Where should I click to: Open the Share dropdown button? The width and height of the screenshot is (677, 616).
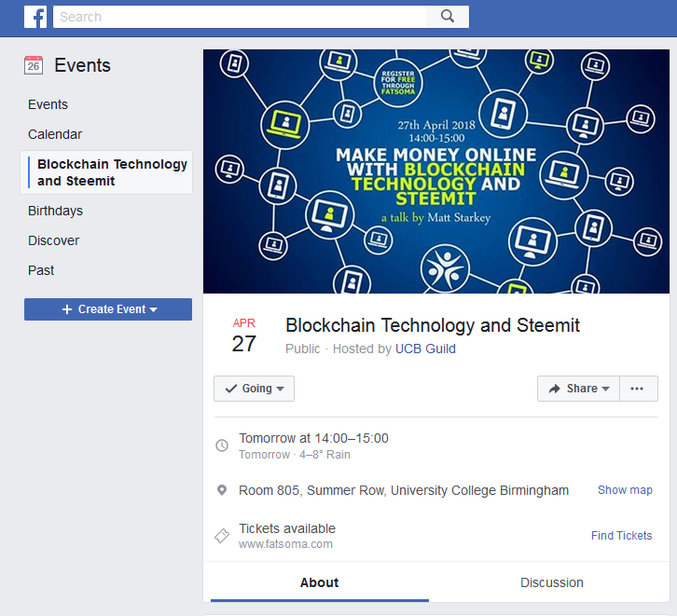pos(578,389)
